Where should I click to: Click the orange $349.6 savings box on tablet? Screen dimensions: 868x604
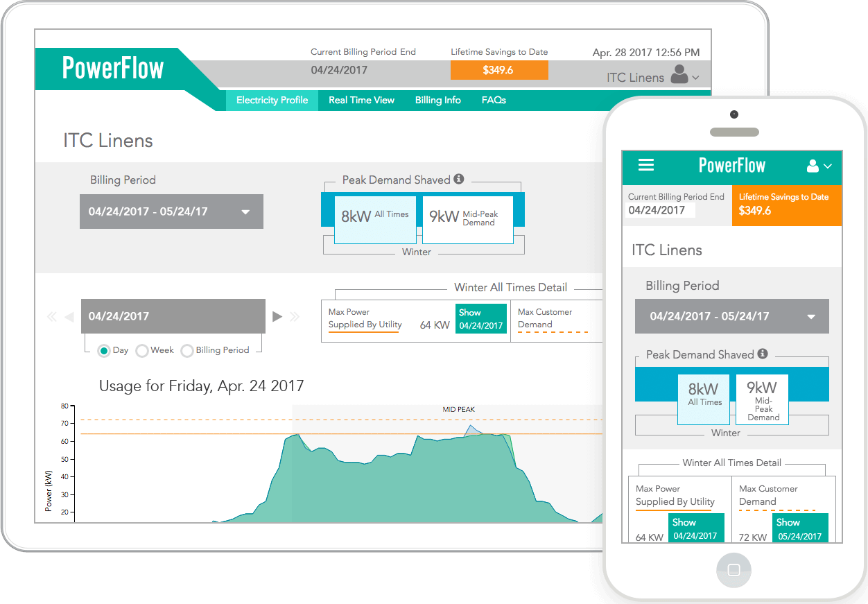tap(499, 70)
